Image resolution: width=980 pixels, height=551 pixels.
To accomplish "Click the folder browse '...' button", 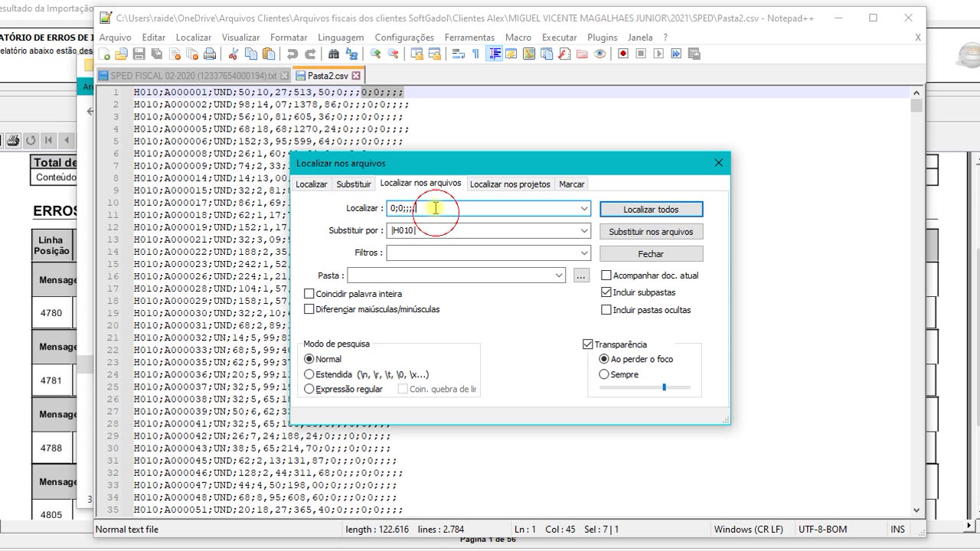I will pos(580,275).
